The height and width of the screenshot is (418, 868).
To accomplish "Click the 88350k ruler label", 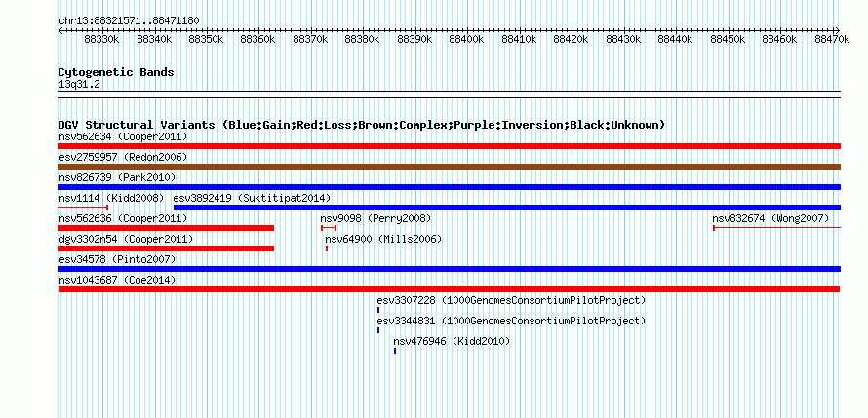I will (206, 40).
